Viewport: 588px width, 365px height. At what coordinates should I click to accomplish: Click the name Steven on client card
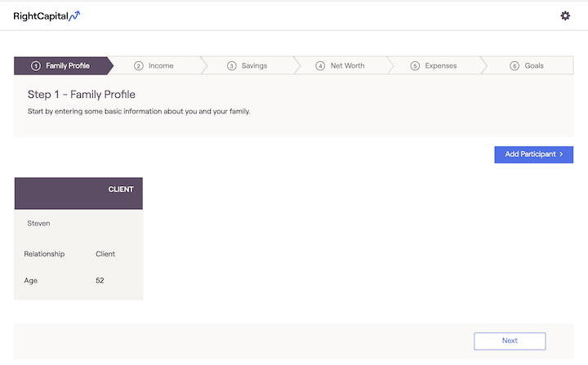coord(38,223)
